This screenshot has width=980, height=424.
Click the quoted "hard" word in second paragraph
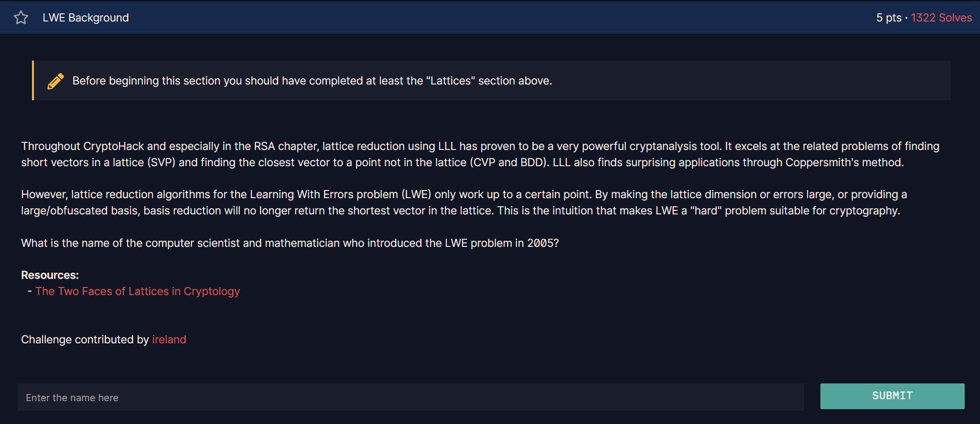[706, 211]
